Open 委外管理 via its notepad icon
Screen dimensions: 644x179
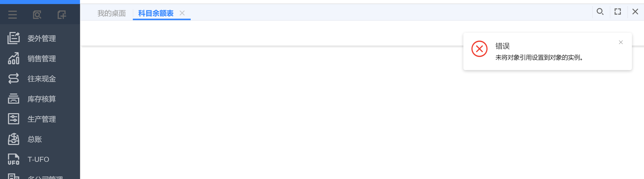click(14, 38)
